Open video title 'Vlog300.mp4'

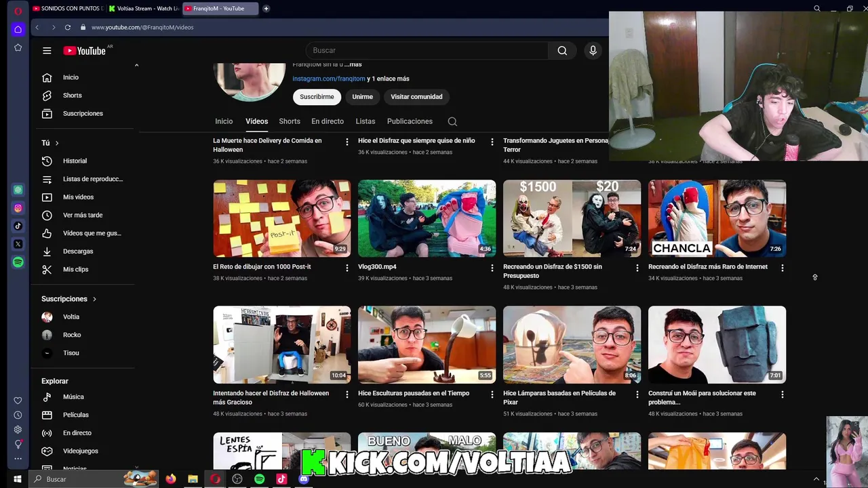tap(377, 266)
